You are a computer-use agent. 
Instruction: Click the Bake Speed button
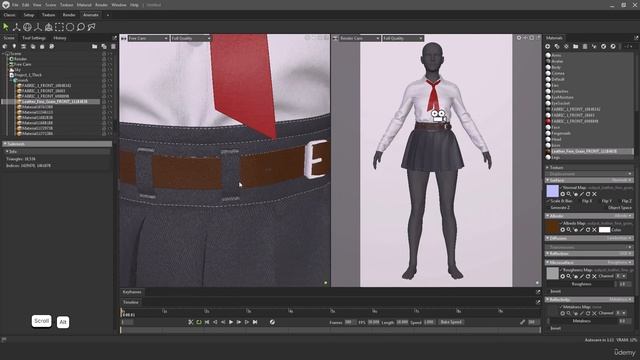451,322
